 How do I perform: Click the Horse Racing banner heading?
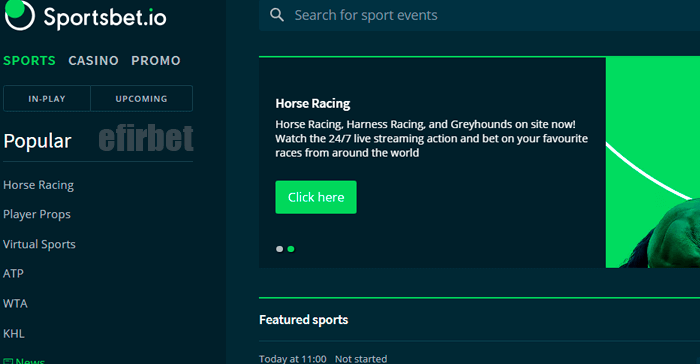point(312,104)
